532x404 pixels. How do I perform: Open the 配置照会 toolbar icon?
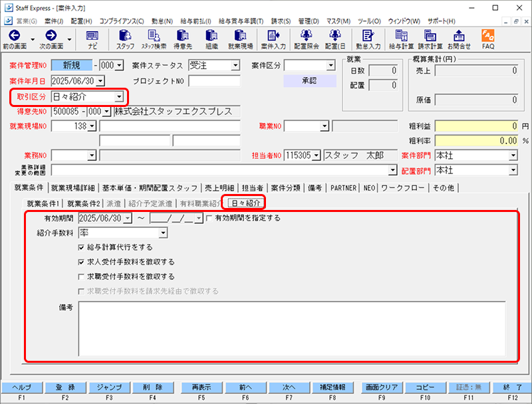(x=307, y=40)
